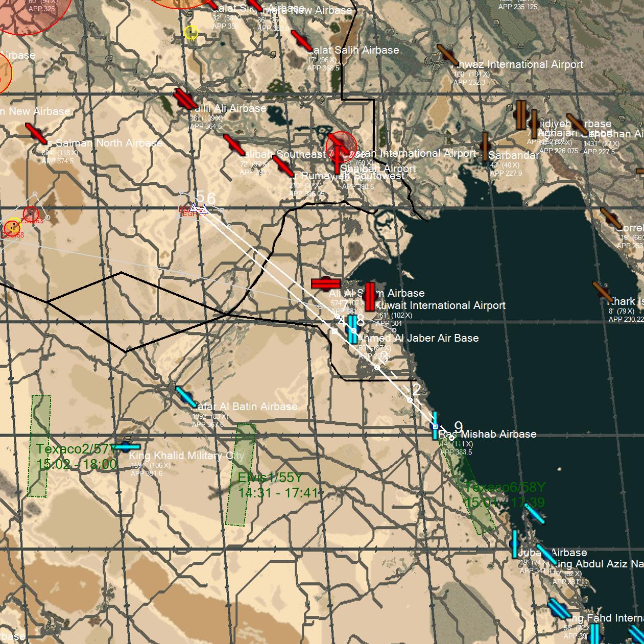Click the Sarbandar label
This screenshot has width=644, height=644.
[513, 155]
